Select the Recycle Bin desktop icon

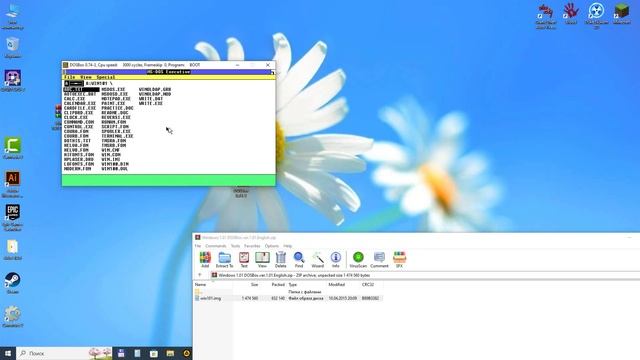click(13, 47)
